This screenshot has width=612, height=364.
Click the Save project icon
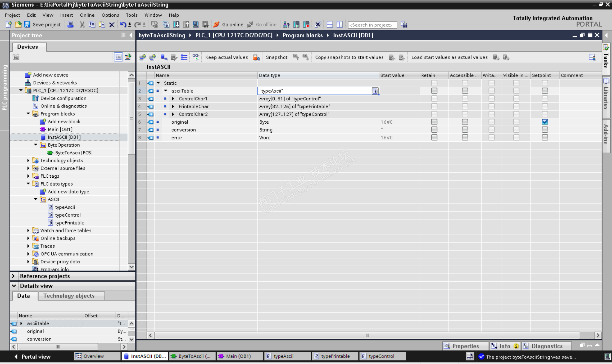coord(27,25)
